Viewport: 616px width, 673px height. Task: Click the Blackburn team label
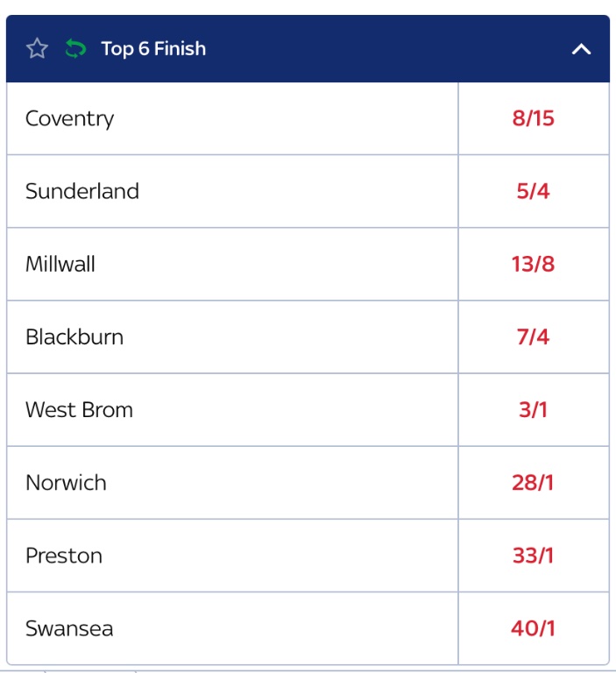pyautogui.click(x=74, y=336)
